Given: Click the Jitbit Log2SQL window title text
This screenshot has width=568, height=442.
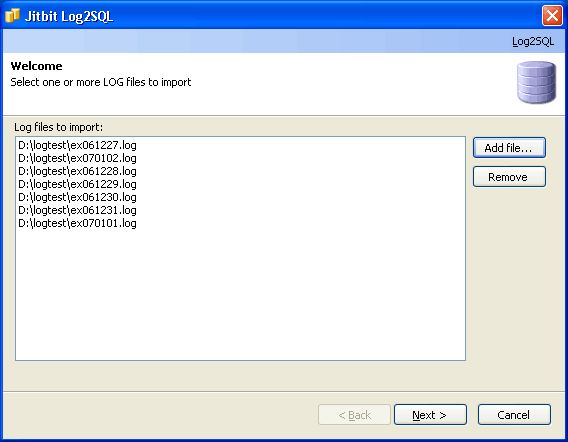Looking at the screenshot, I should (69, 16).
